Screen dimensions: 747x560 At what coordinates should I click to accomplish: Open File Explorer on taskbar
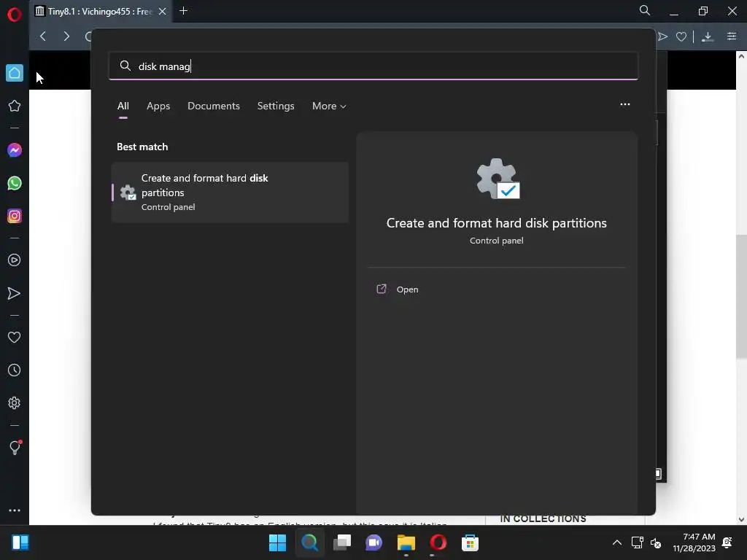pos(406,542)
